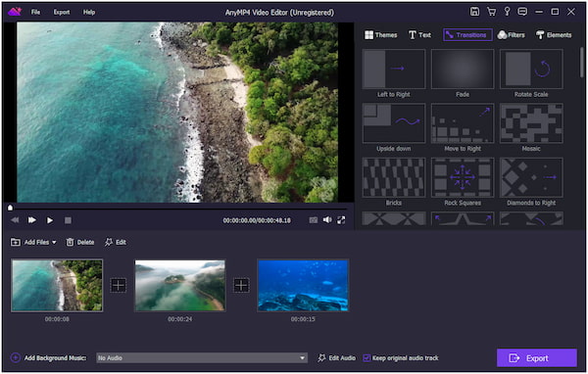
Task: Toggle Keep original audio track checkbox
Action: point(367,358)
